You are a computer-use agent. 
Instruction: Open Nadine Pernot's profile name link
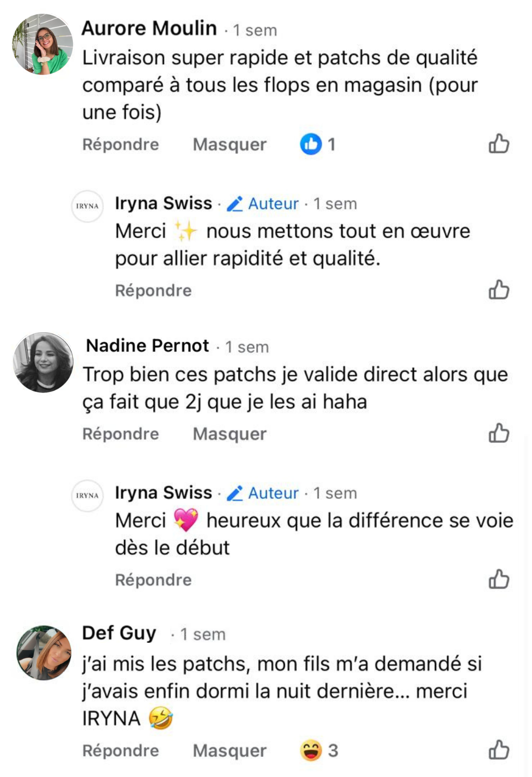point(148,346)
